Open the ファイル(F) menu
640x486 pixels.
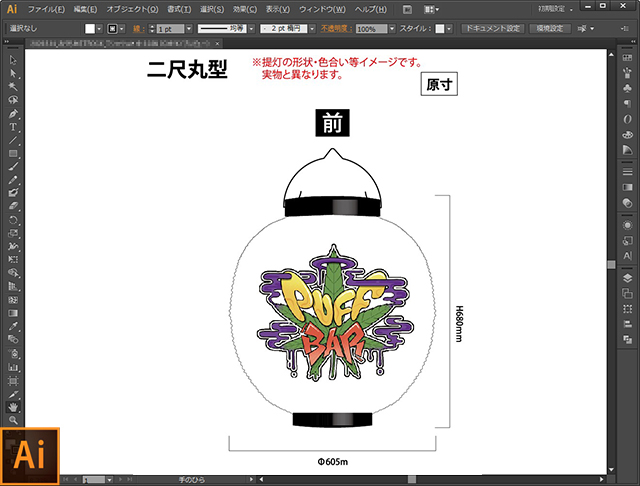point(46,8)
